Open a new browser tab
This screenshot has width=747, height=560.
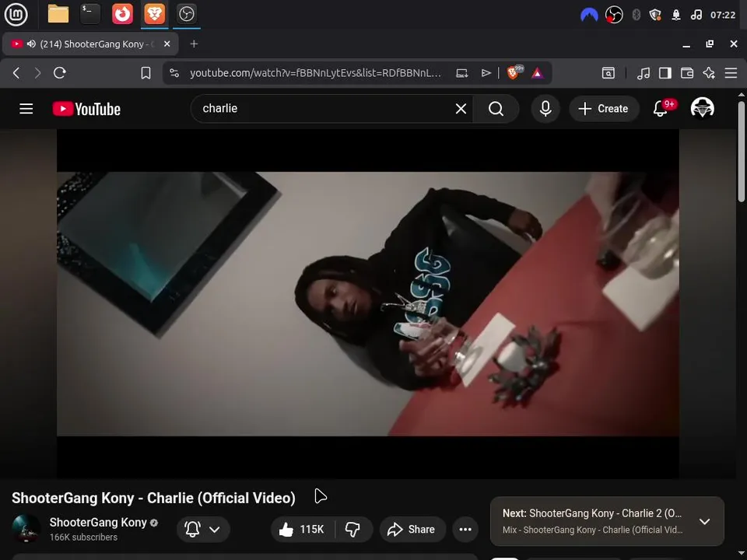[x=194, y=44]
